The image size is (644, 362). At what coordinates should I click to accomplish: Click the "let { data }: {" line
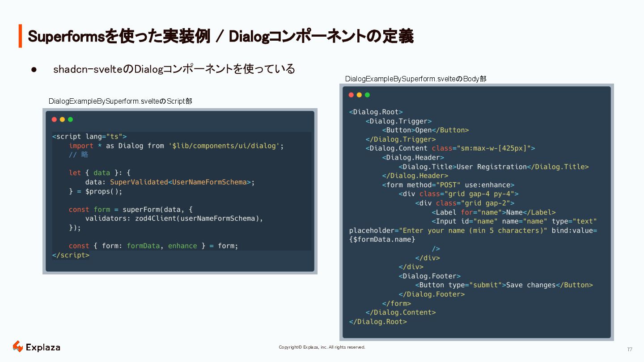coord(100,173)
